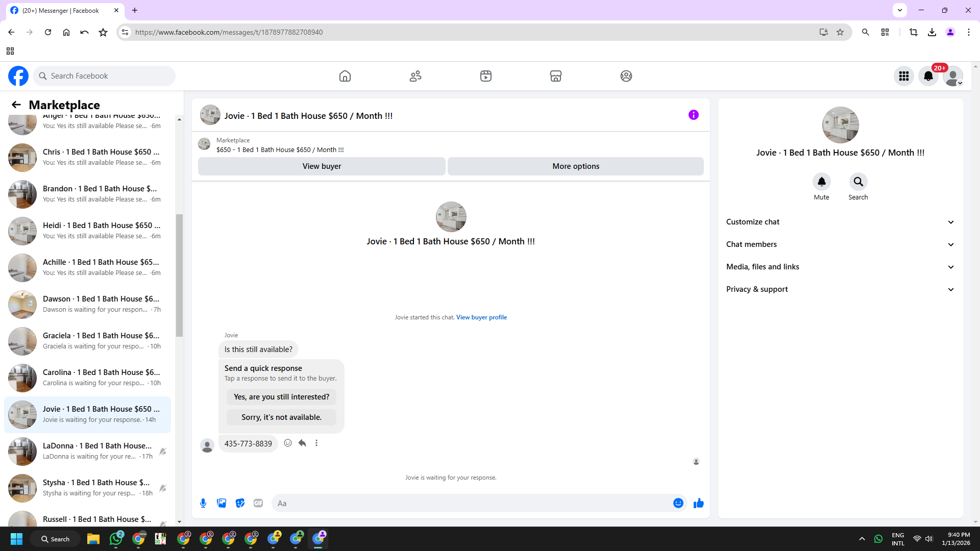Screen dimensions: 980x551
Task: Expand Privacy & support section
Action: 840,289
